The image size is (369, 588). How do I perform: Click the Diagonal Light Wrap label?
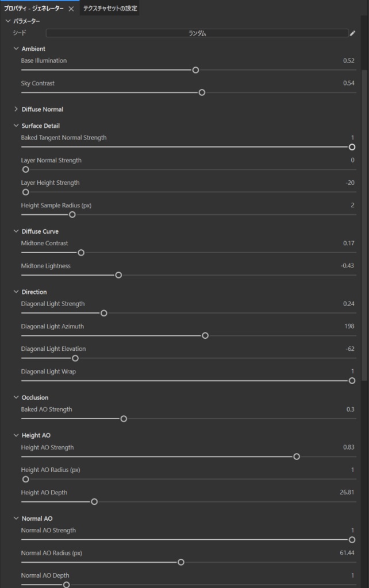[48, 372]
